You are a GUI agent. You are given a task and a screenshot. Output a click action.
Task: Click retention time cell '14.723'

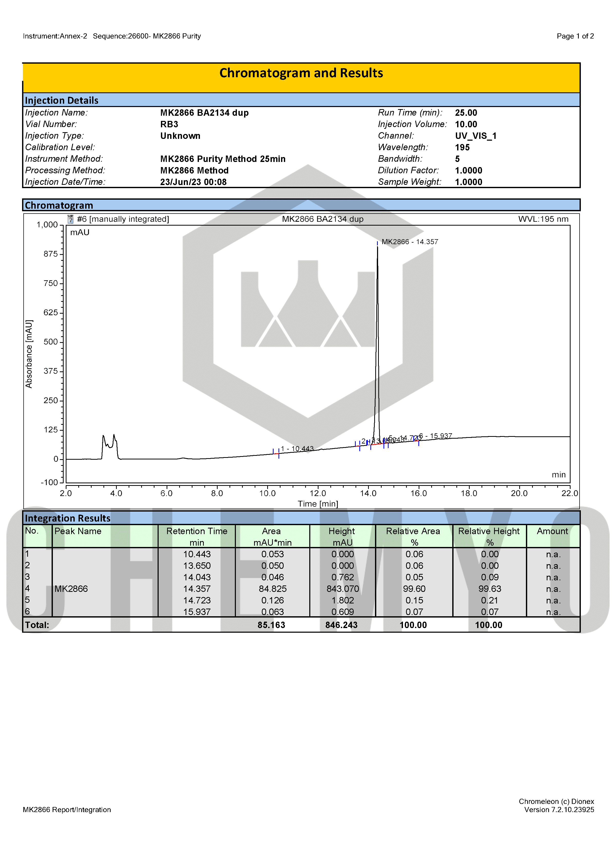point(197,601)
